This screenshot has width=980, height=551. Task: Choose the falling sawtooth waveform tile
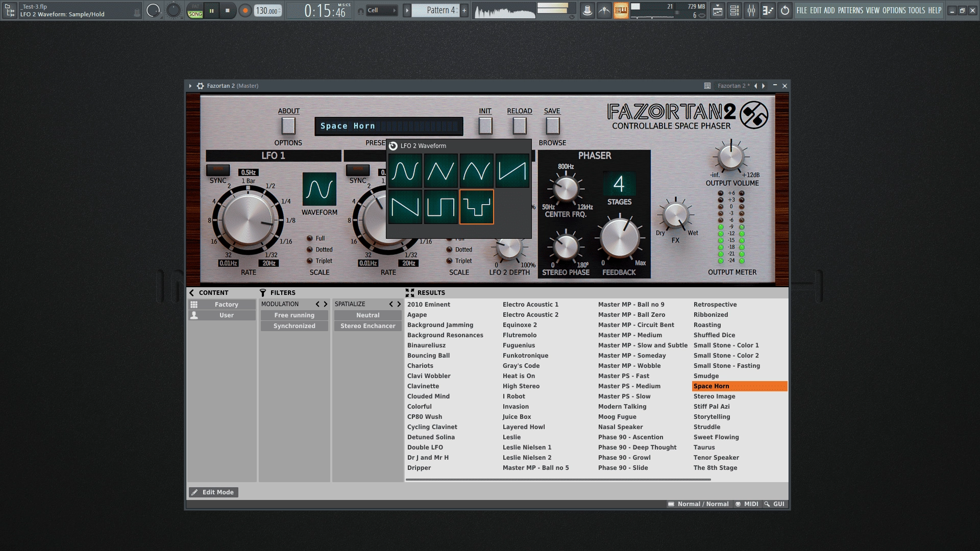pyautogui.click(x=405, y=207)
